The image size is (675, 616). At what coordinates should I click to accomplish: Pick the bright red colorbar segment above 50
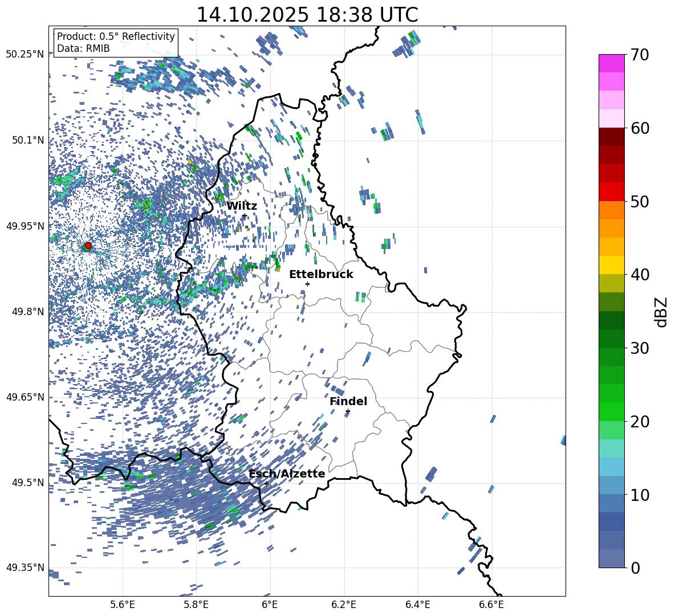611,192
